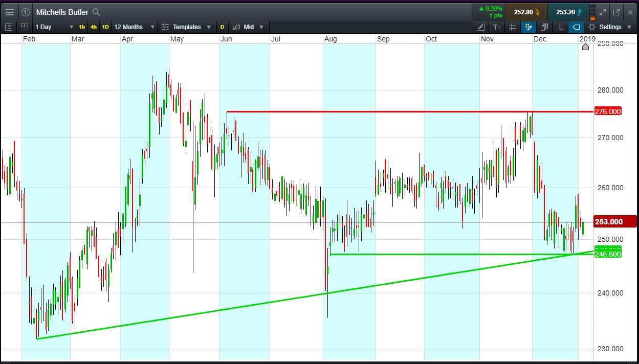Click the 0.39% price change indicator

(x=491, y=9)
